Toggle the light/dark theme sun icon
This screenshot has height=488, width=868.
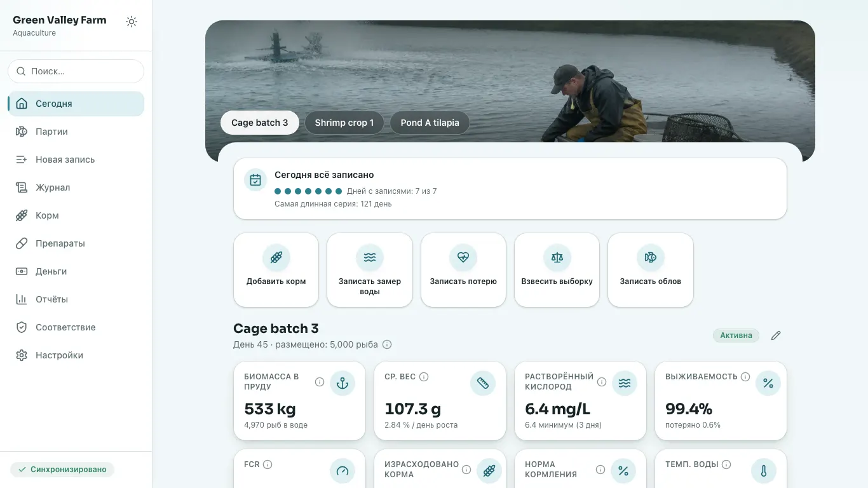pos(132,22)
